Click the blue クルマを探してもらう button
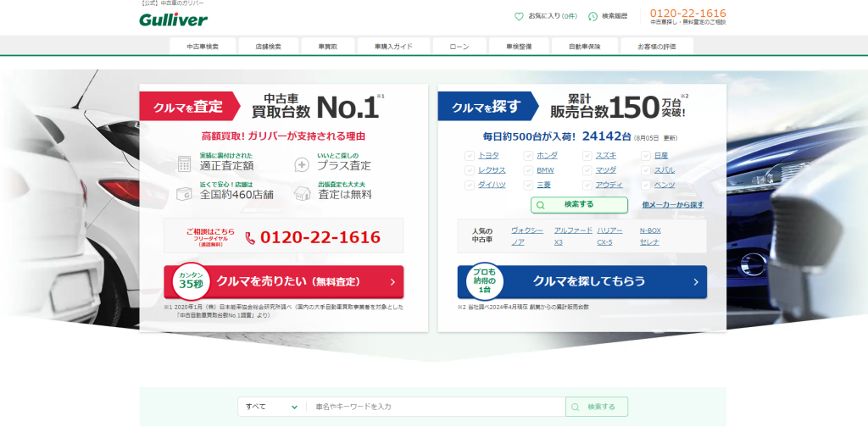868x438 pixels. pos(581,282)
